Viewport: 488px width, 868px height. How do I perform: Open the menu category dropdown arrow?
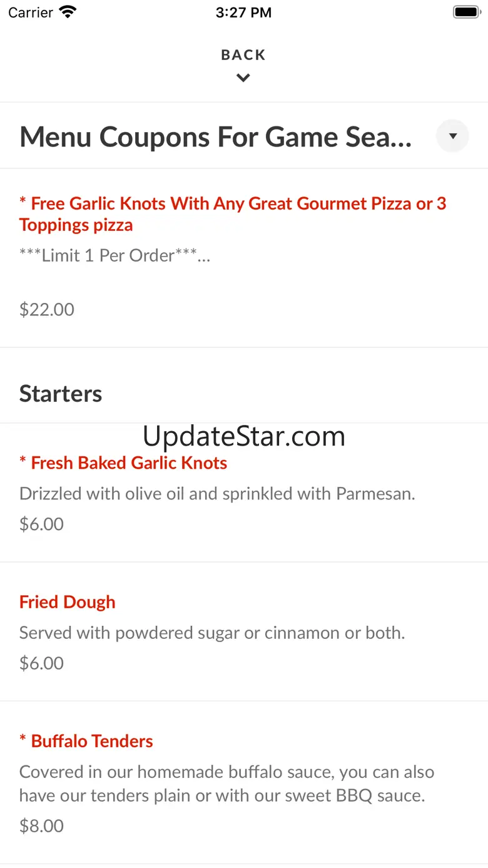click(x=452, y=136)
